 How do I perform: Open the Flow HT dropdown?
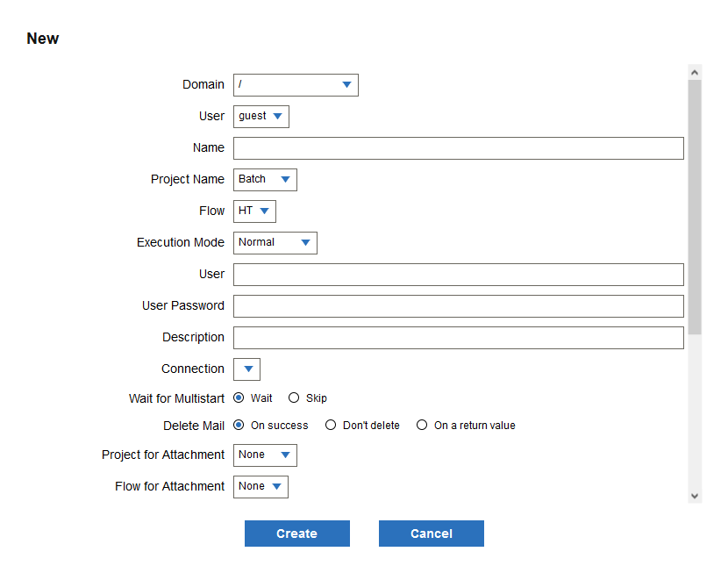click(254, 211)
